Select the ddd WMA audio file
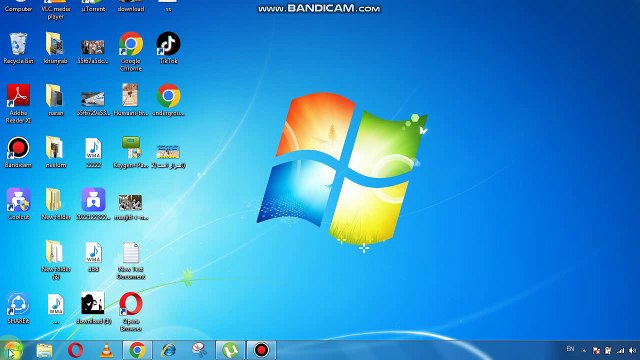This screenshot has width=640, height=360. pyautogui.click(x=93, y=256)
